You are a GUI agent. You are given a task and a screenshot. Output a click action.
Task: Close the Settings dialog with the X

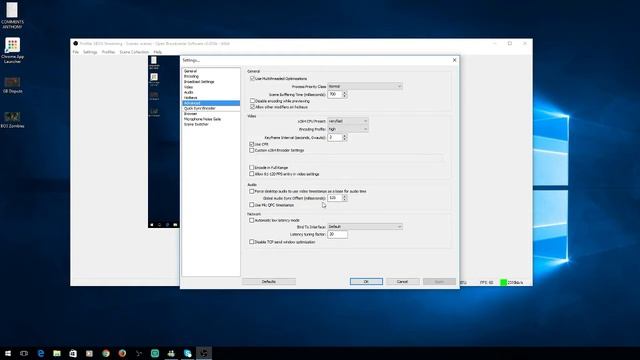[x=454, y=60]
